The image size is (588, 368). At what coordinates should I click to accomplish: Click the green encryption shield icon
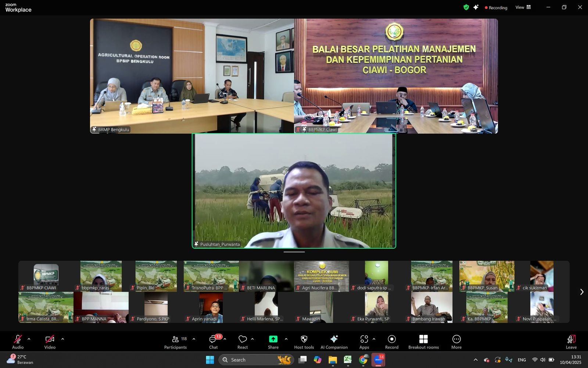[466, 7]
